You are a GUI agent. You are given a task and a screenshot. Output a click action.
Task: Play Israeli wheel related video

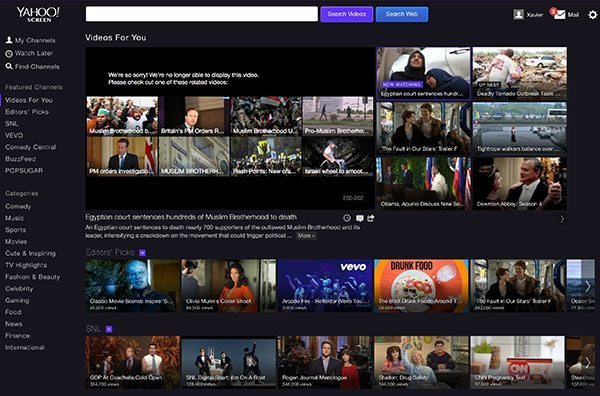(338, 156)
